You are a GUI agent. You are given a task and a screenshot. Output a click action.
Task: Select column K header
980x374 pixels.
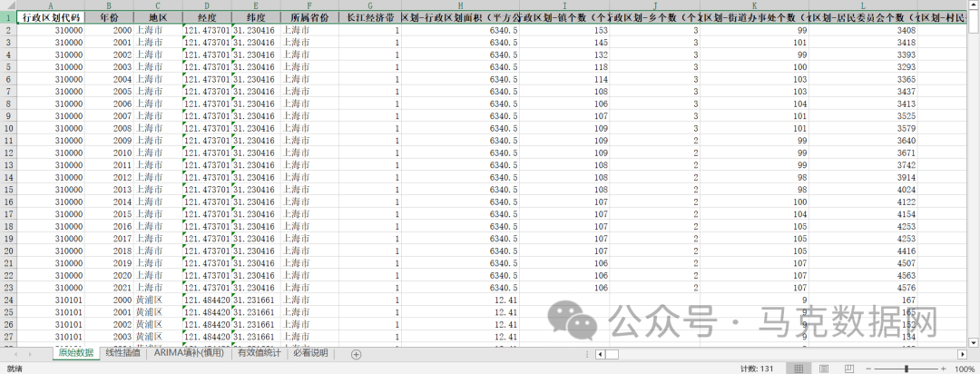point(754,5)
